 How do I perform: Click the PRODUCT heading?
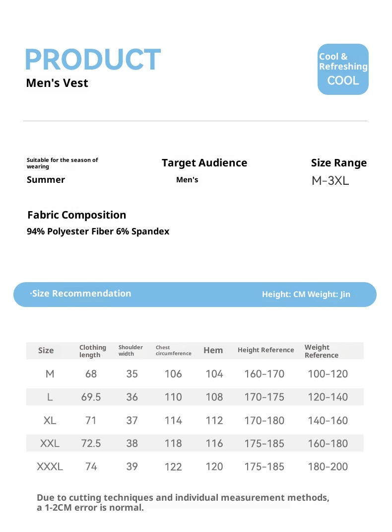coord(93,60)
